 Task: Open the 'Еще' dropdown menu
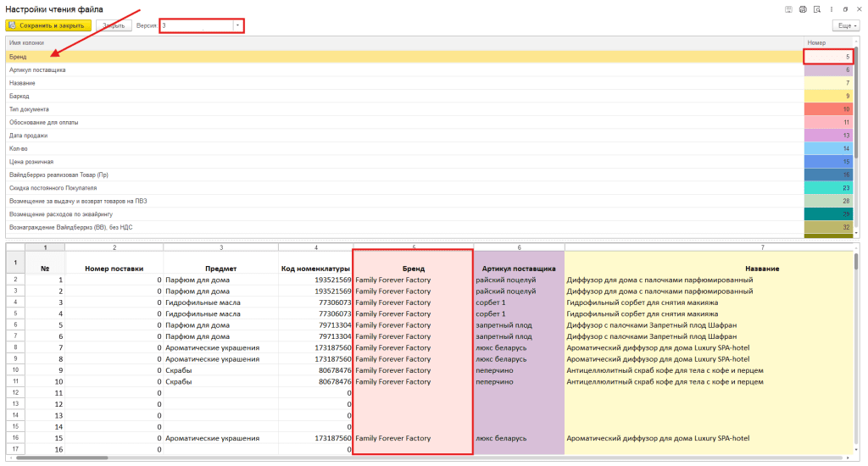tap(845, 26)
